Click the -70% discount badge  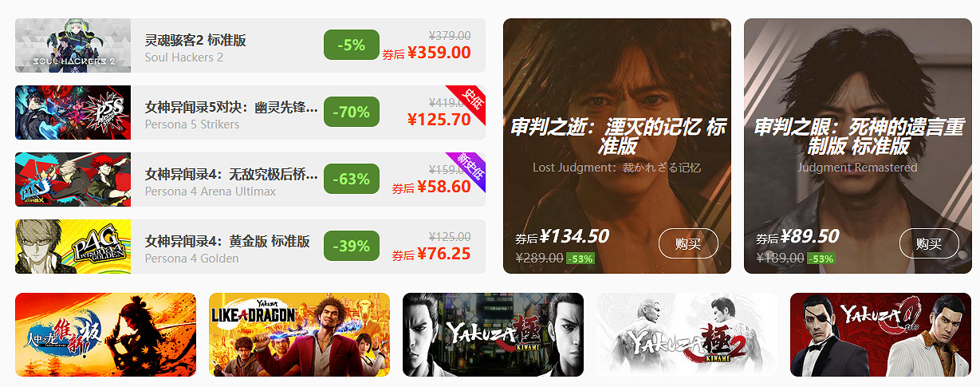(x=352, y=112)
